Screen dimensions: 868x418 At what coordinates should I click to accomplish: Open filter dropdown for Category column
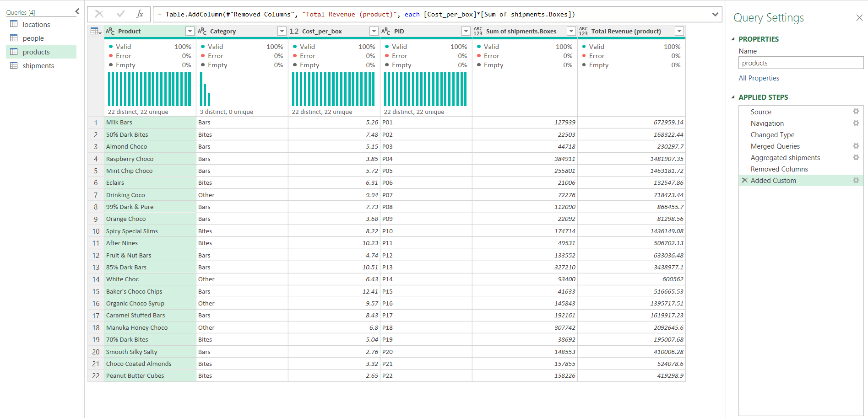click(282, 31)
